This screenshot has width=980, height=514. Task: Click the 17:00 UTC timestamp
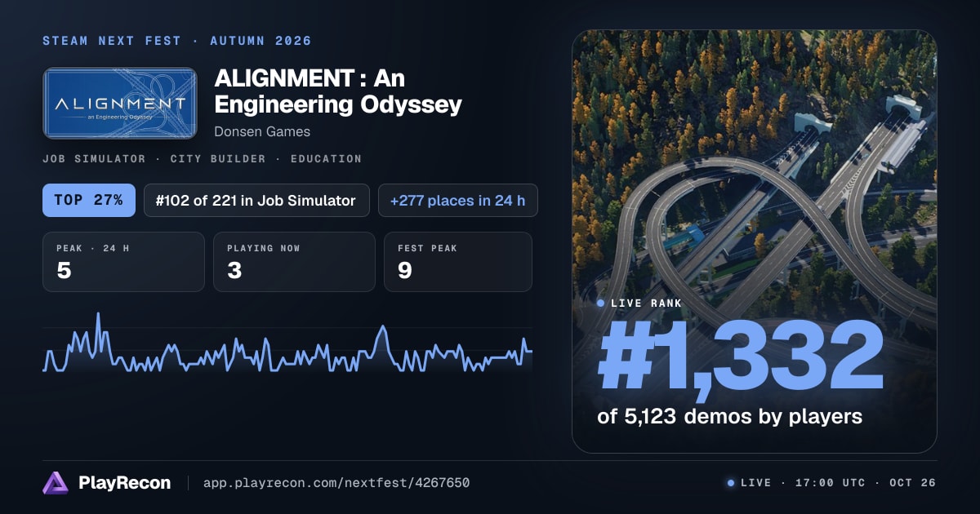point(829,483)
